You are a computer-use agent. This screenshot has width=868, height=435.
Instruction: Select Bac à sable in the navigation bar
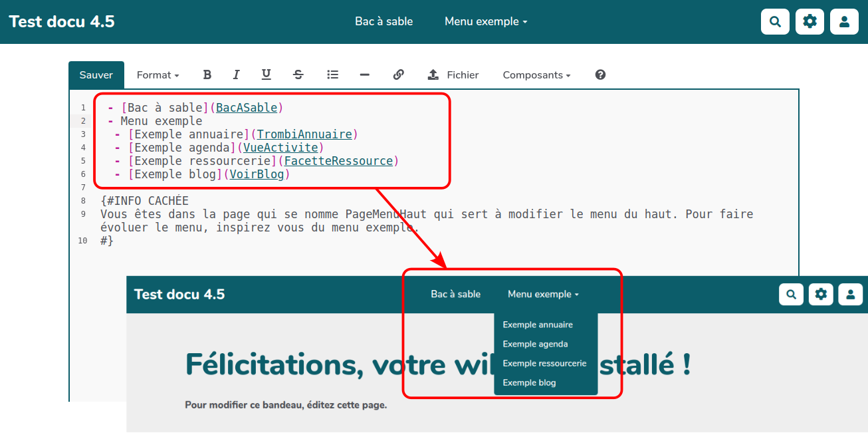(383, 21)
